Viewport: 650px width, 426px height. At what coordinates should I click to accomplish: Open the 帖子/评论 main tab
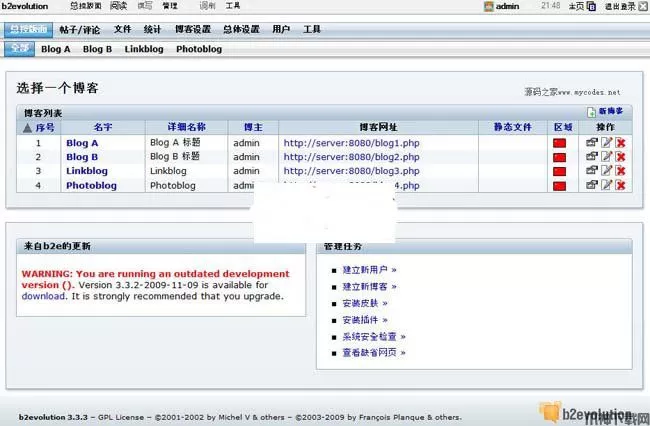tap(79, 30)
